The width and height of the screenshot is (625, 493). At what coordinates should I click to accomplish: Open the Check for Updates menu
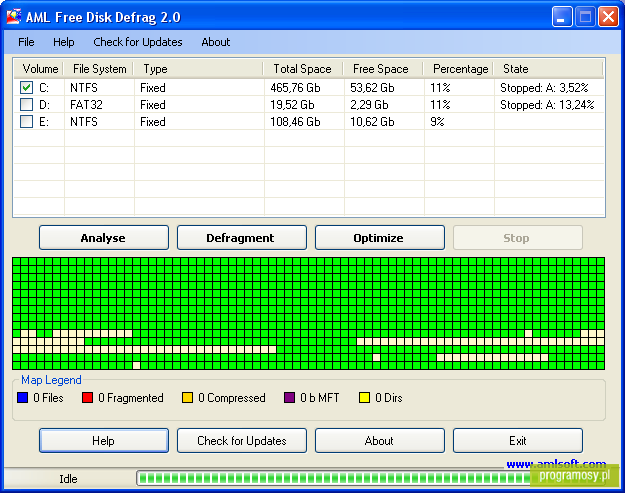[x=138, y=42]
